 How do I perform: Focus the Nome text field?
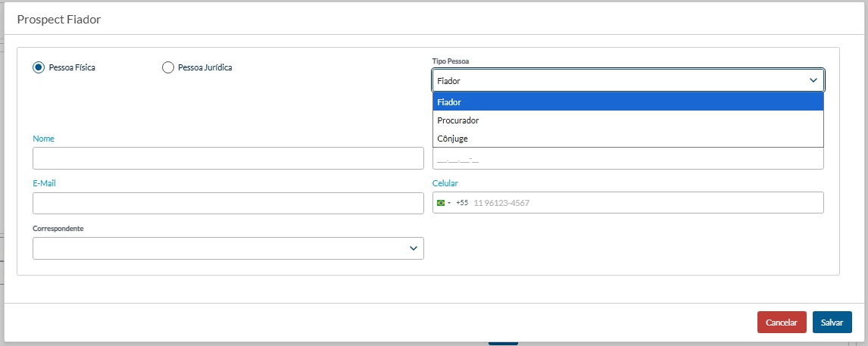coord(228,158)
